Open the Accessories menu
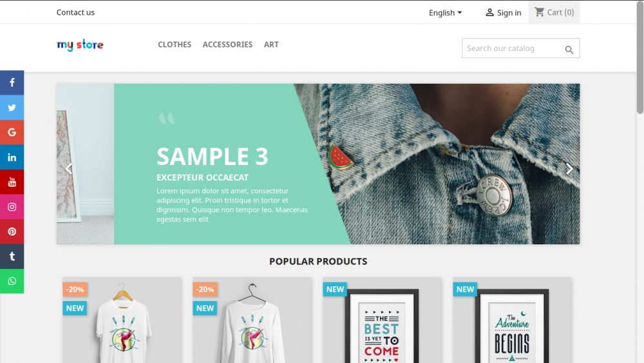 pyautogui.click(x=227, y=44)
